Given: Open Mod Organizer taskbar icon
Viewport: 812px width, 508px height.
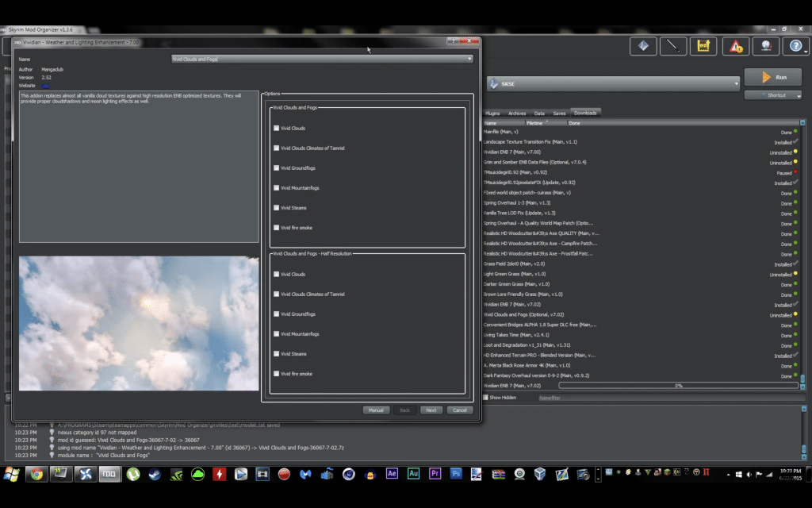Looking at the screenshot, I should pyautogui.click(x=109, y=474).
